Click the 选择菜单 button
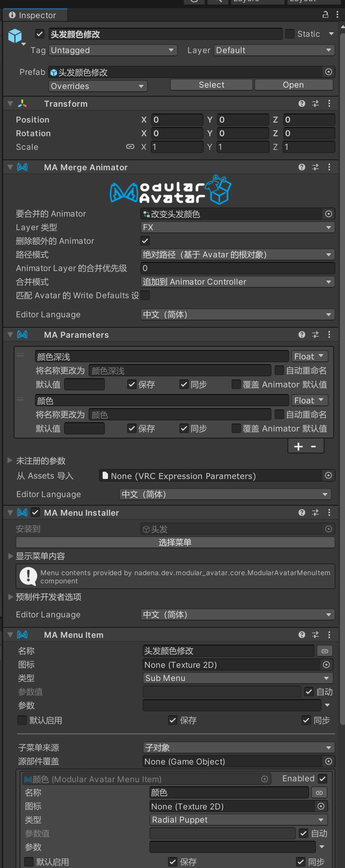345x868 pixels. point(175,542)
